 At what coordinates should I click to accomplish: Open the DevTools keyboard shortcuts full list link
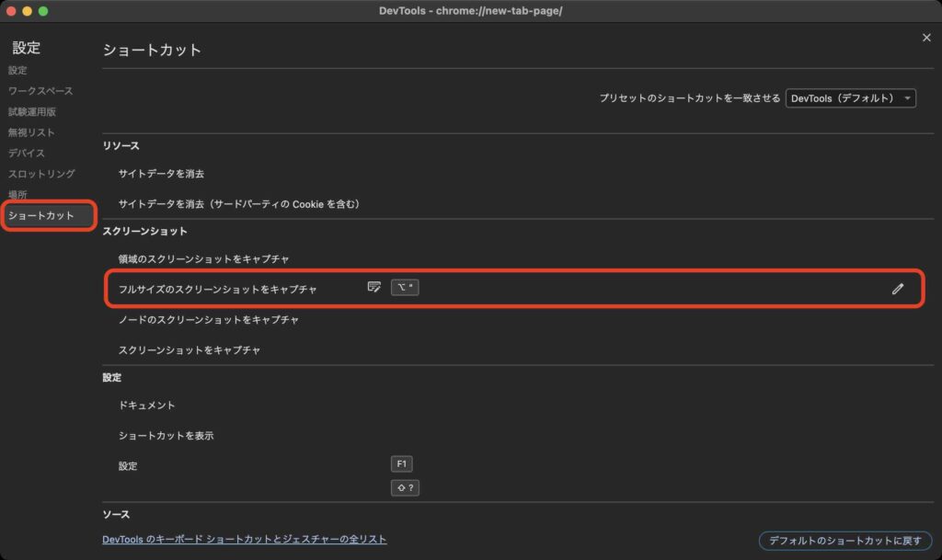(244, 540)
